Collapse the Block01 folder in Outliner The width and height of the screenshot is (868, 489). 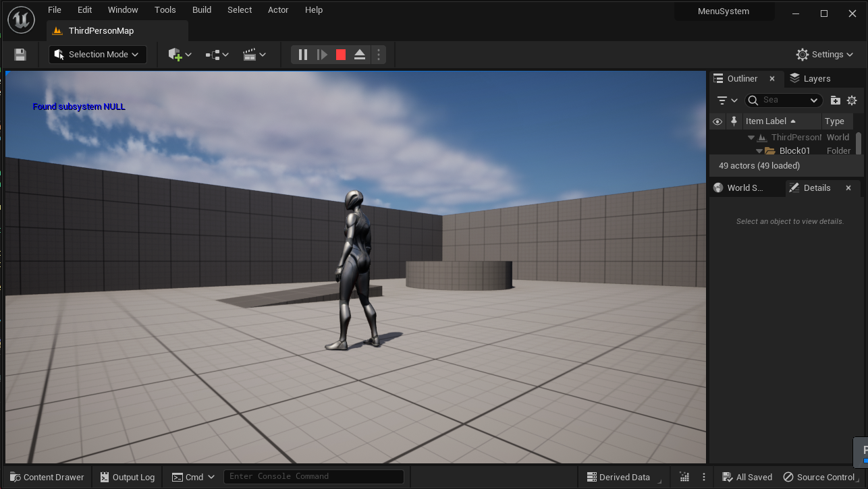[759, 151]
